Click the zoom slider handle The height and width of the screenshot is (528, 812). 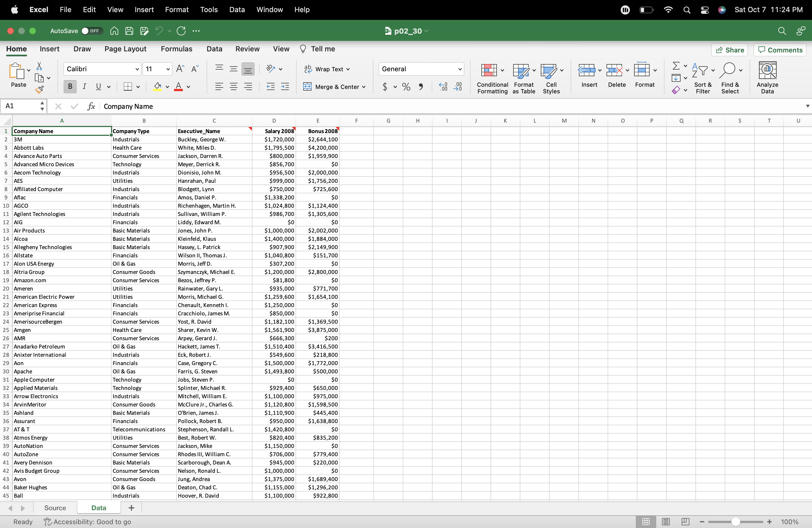pyautogui.click(x=735, y=522)
